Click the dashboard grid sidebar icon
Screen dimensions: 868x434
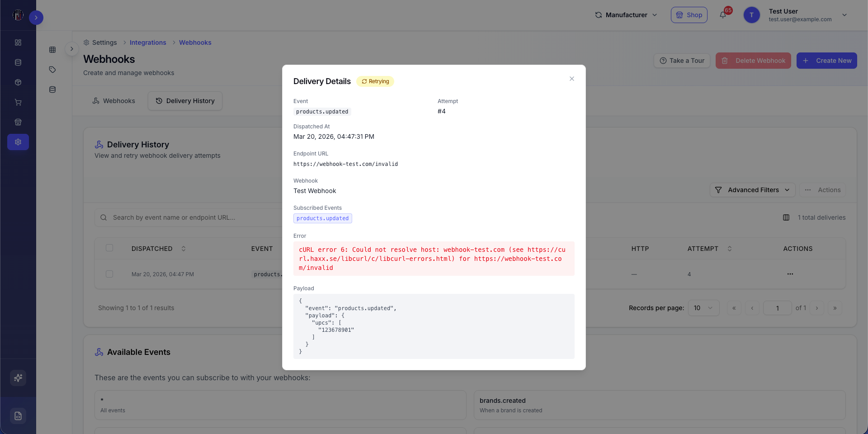18,42
